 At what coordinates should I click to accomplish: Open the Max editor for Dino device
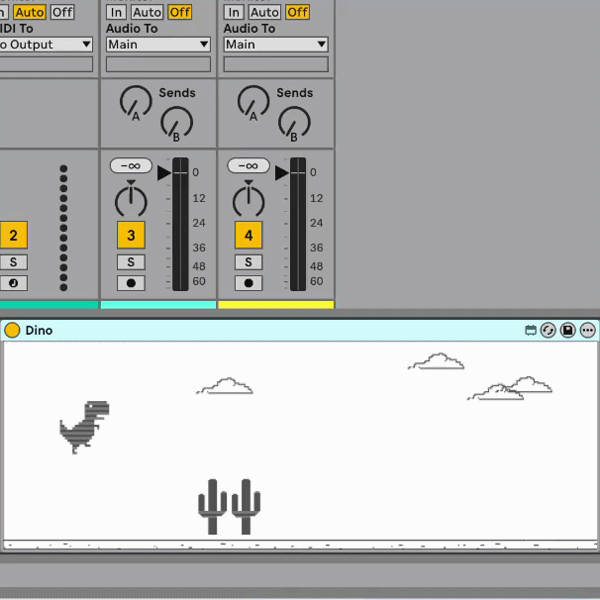531,330
